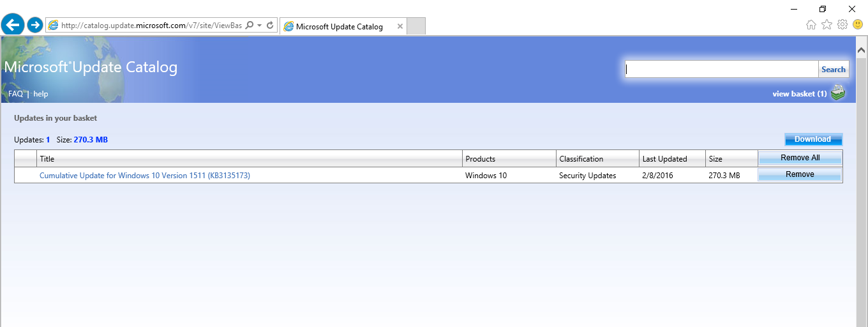Sort by the Size column header
The height and width of the screenshot is (327, 868).
click(731, 158)
